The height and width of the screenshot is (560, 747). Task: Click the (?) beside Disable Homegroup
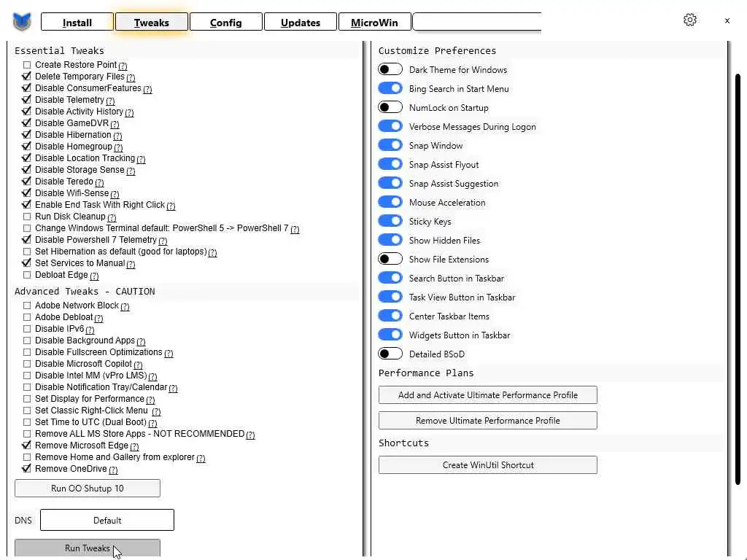tap(119, 147)
